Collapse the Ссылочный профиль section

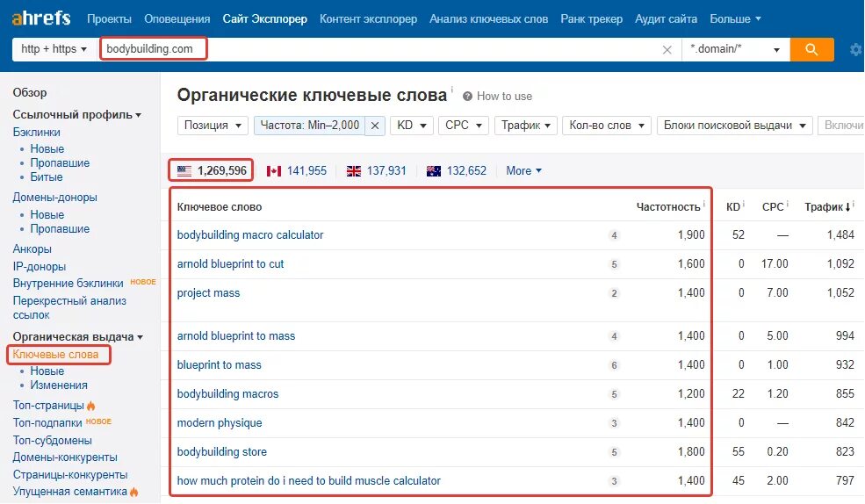[x=76, y=115]
